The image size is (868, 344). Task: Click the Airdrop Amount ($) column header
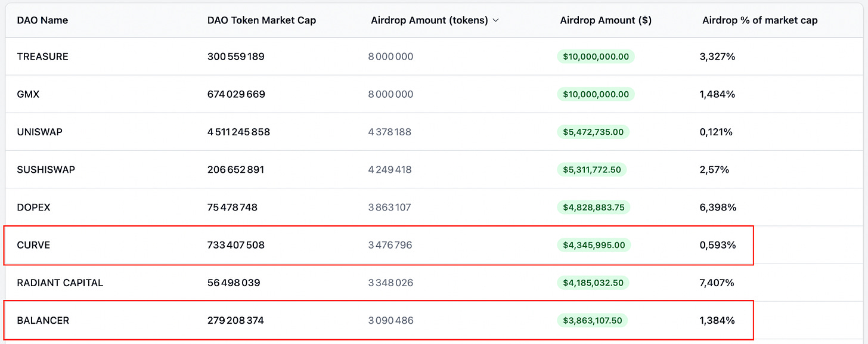tap(606, 20)
